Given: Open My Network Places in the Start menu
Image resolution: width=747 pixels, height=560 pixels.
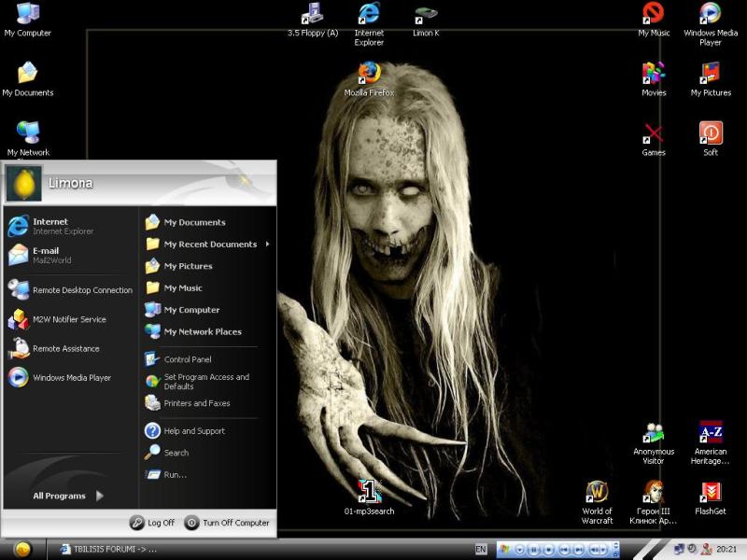Looking at the screenshot, I should [207, 331].
